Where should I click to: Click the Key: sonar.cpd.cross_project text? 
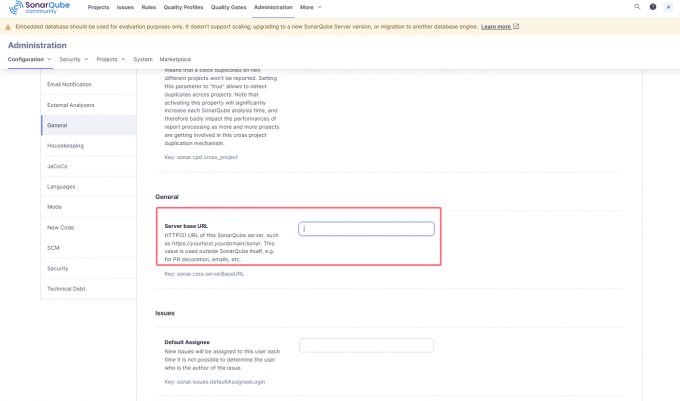pyautogui.click(x=201, y=157)
